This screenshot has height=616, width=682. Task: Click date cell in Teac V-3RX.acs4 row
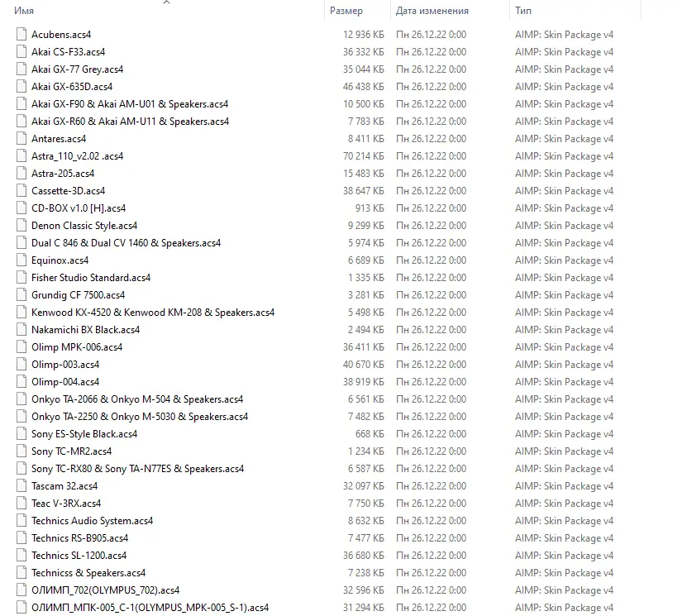[431, 504]
